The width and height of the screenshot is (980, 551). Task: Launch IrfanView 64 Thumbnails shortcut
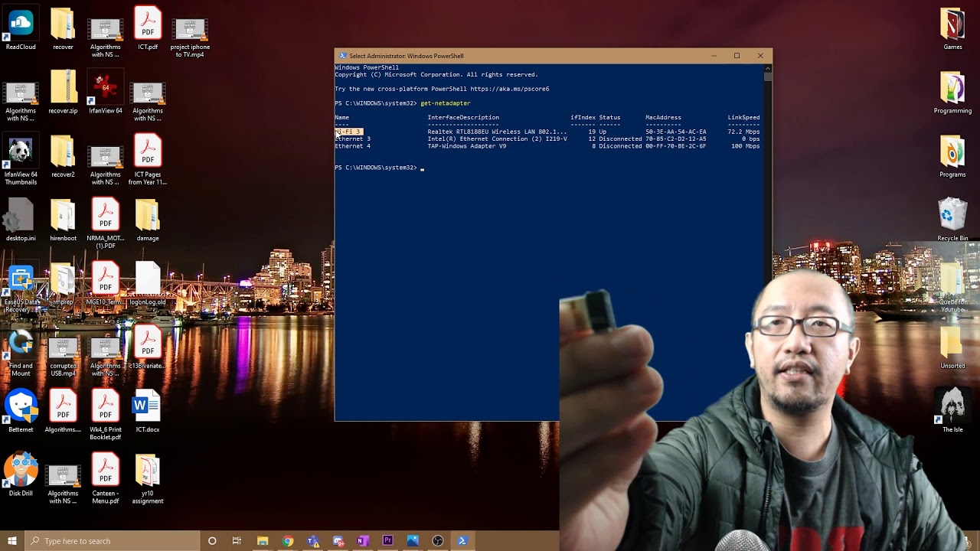[x=21, y=160]
